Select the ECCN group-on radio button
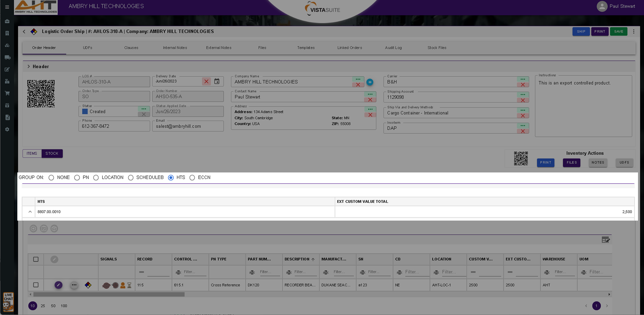 tap(192, 178)
